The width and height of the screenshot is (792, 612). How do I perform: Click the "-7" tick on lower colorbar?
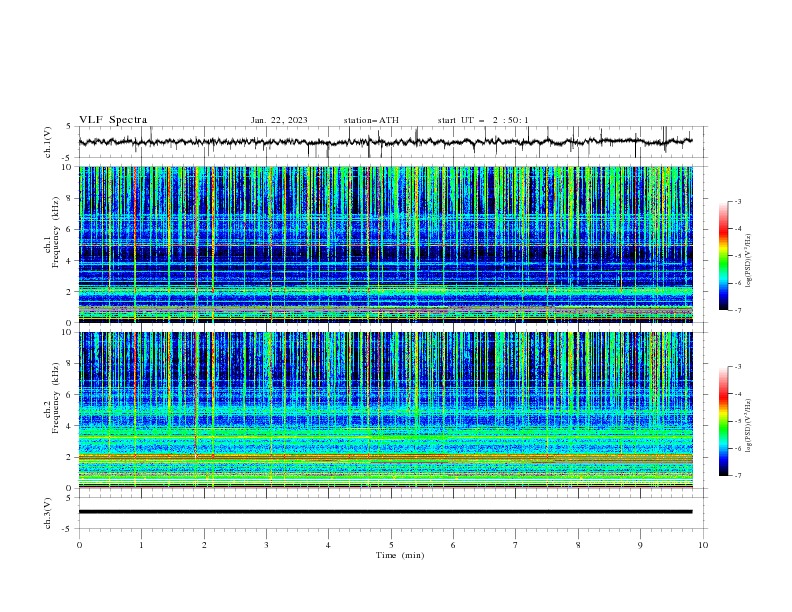coord(738,476)
